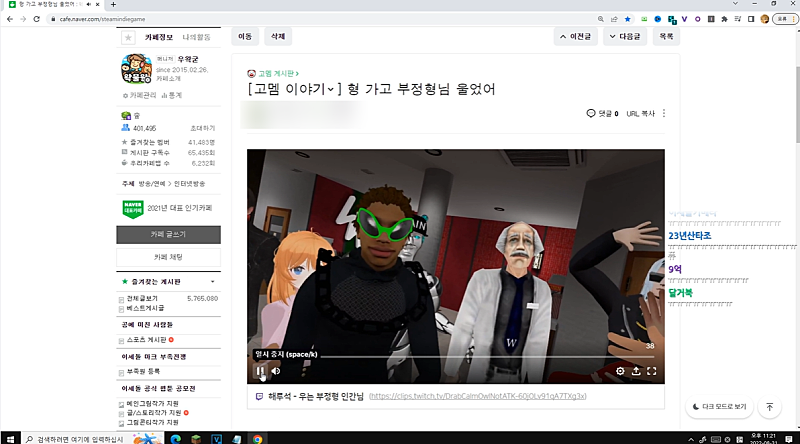Open 메인그림작가 지원 board

click(x=153, y=404)
